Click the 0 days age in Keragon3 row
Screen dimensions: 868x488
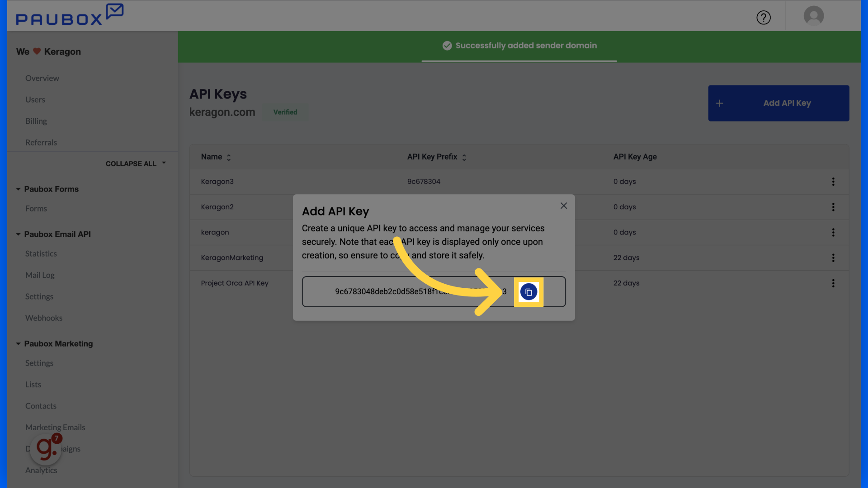coord(624,182)
